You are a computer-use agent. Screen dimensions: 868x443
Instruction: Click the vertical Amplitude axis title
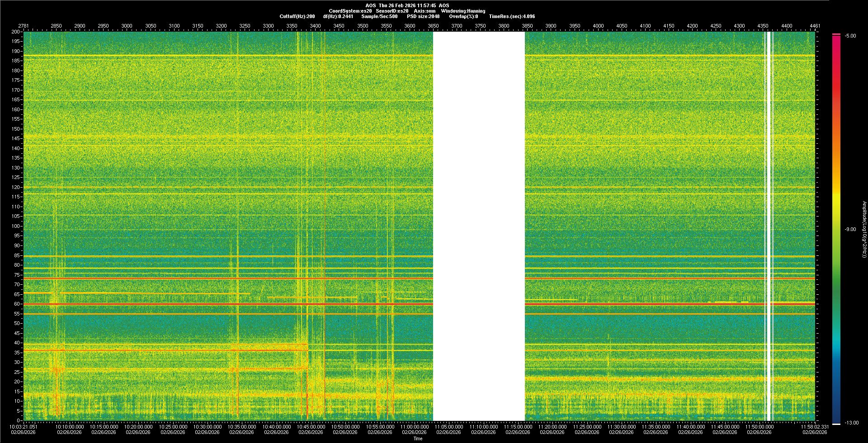tap(863, 229)
